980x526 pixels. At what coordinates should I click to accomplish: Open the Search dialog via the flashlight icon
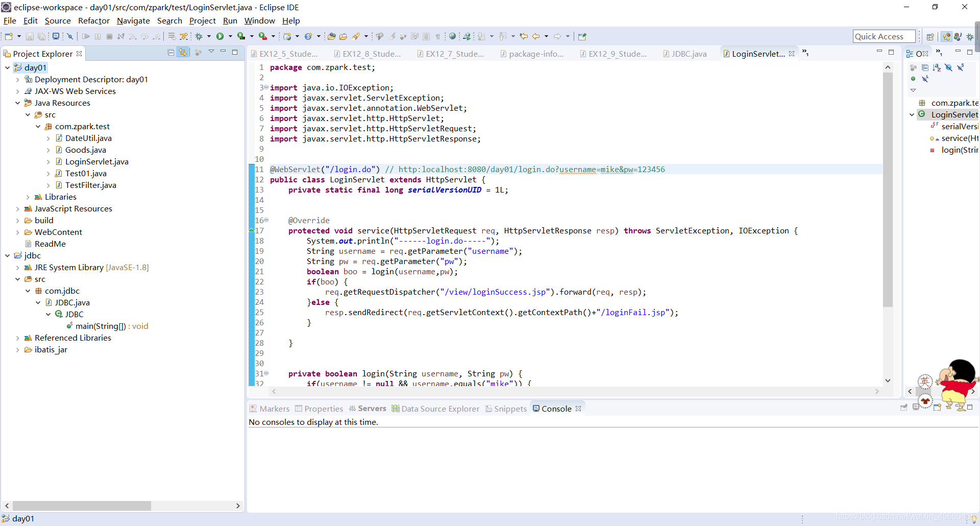pos(357,36)
